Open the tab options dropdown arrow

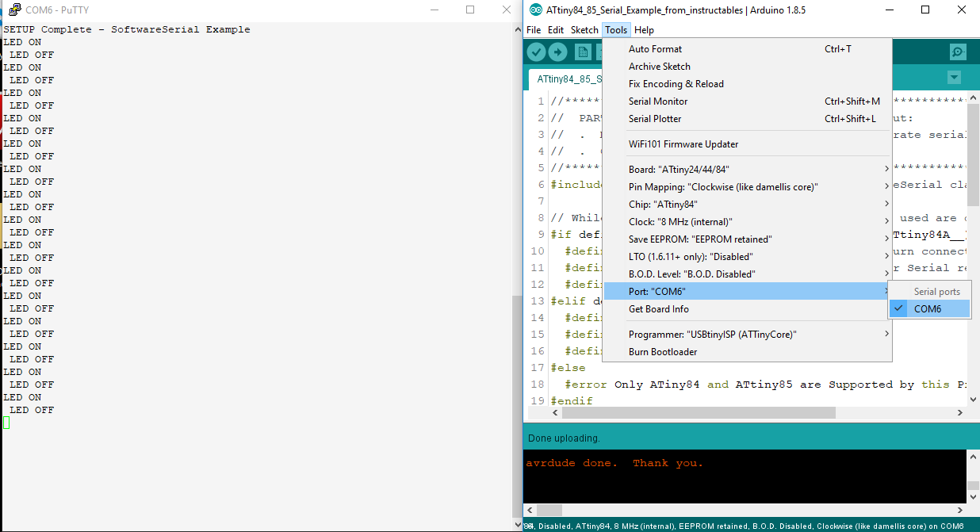(954, 78)
